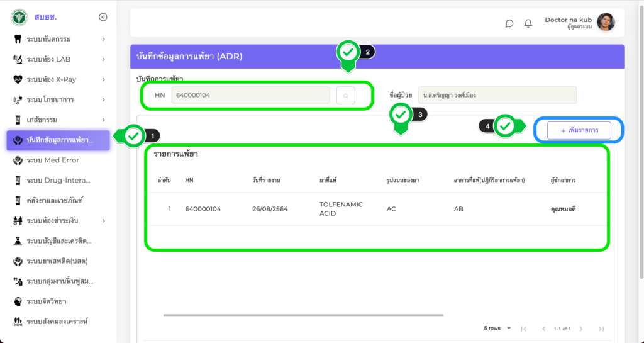Expand the ระบบทันตกรรม submenu chevron

(103, 39)
